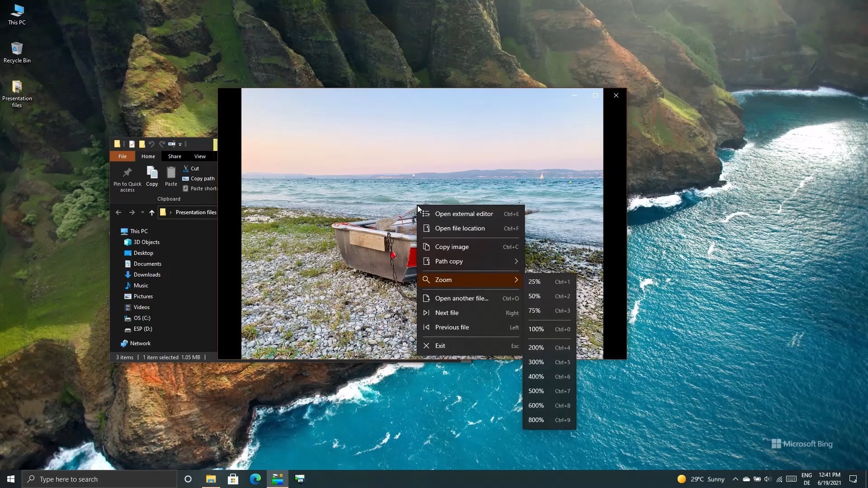Switch to the View ribbon tab
Viewport: 868px width, 488px height.
point(200,156)
